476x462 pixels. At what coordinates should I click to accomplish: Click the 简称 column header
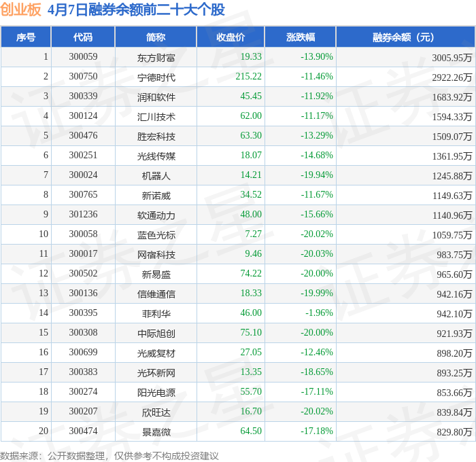pyautogui.click(x=156, y=37)
